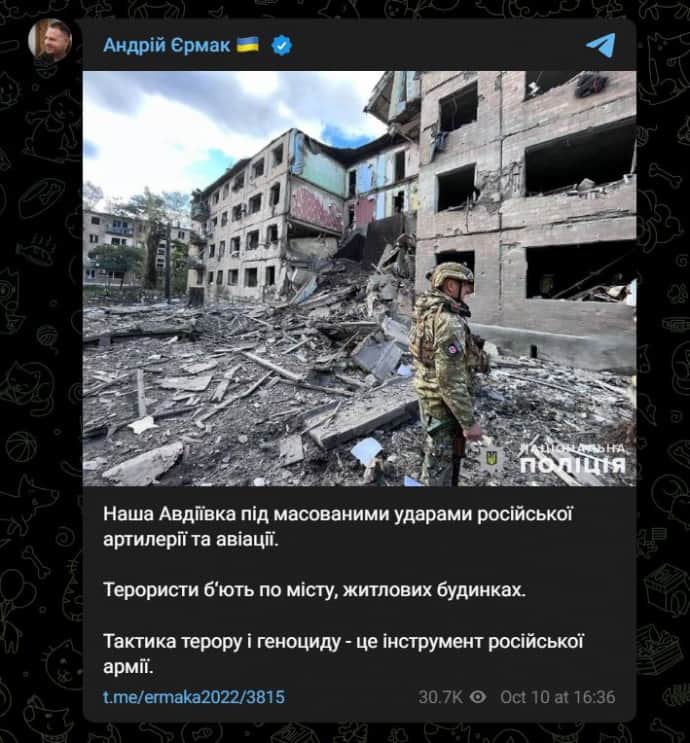Select the paragraph starting with Тактика терору
The width and height of the screenshot is (690, 743).
(343, 654)
